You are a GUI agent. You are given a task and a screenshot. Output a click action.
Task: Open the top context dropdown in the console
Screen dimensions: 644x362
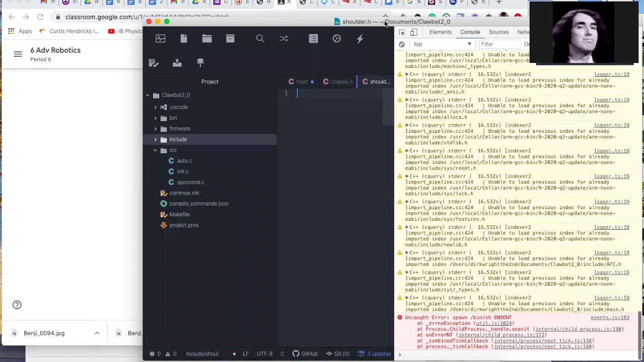coord(443,44)
